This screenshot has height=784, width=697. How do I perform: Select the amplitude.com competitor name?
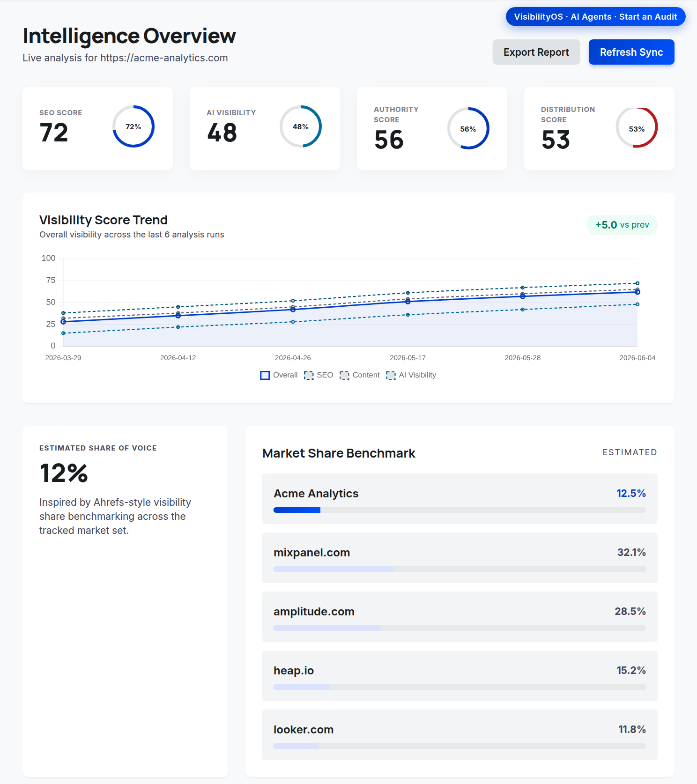click(x=314, y=612)
